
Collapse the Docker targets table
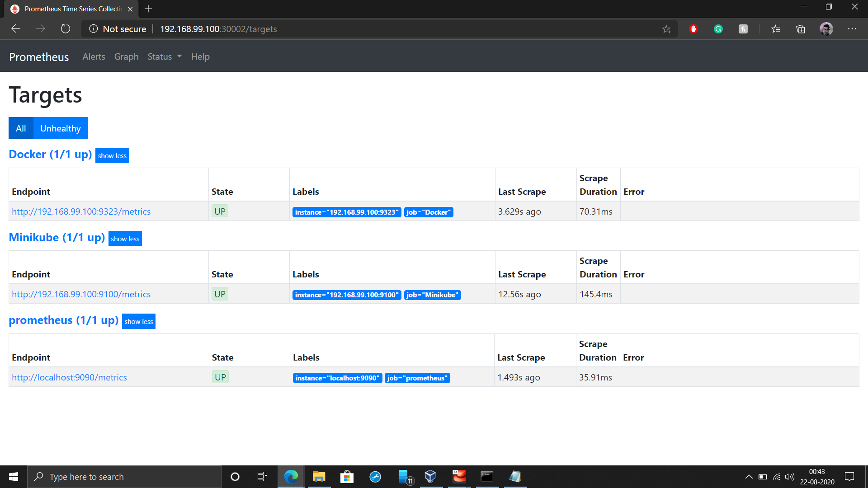[x=112, y=155]
